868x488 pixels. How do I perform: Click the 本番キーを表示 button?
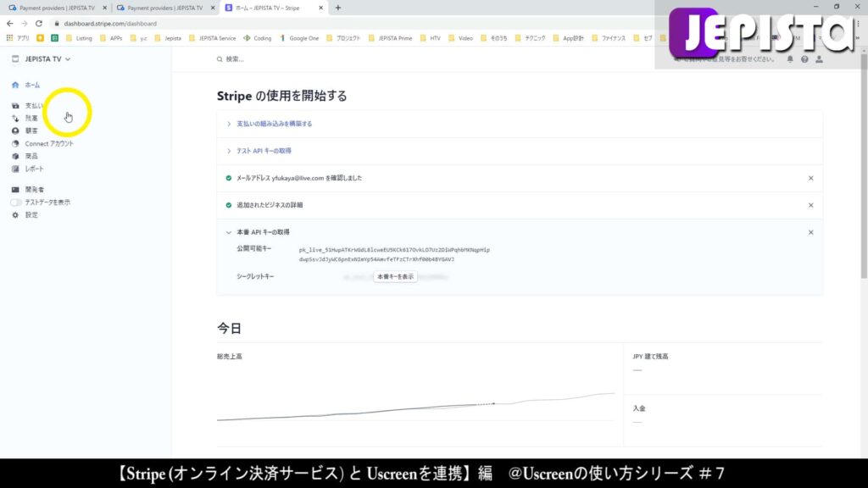tap(395, 277)
